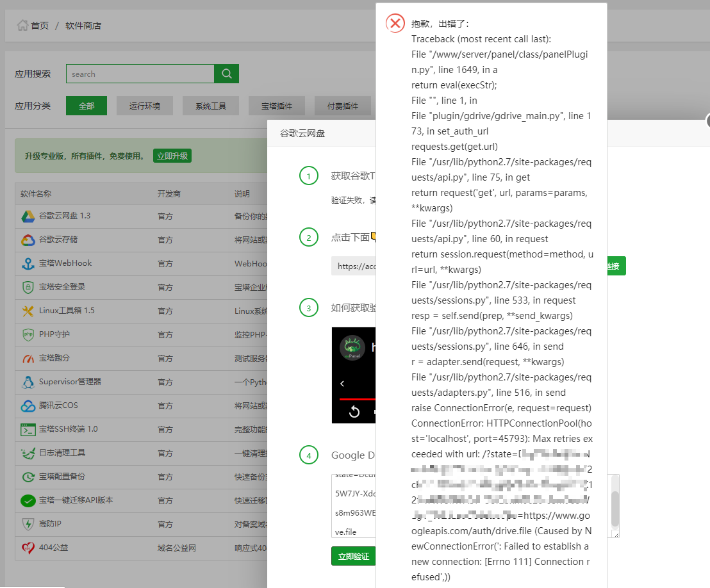Click the replay icon in tutorial video
Image resolution: width=710 pixels, height=588 pixels.
point(354,411)
